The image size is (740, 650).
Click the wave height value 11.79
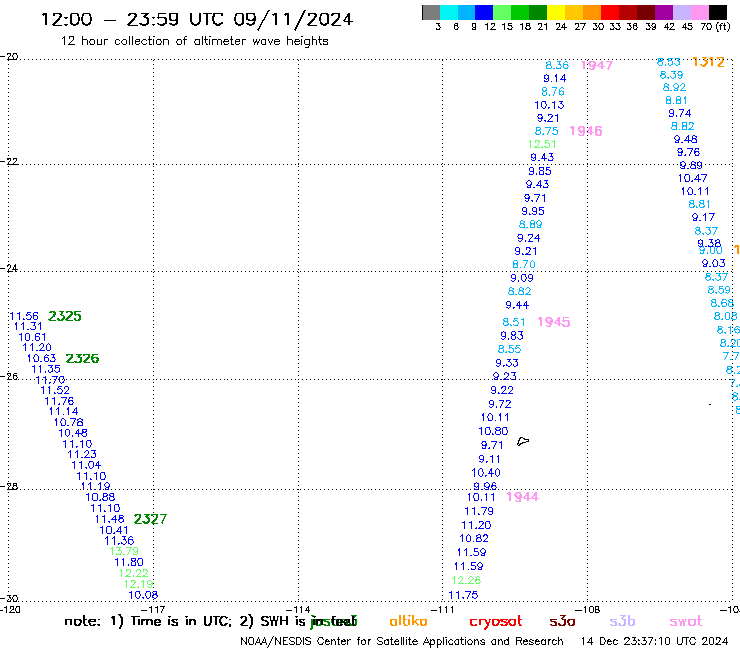pyautogui.click(x=479, y=512)
